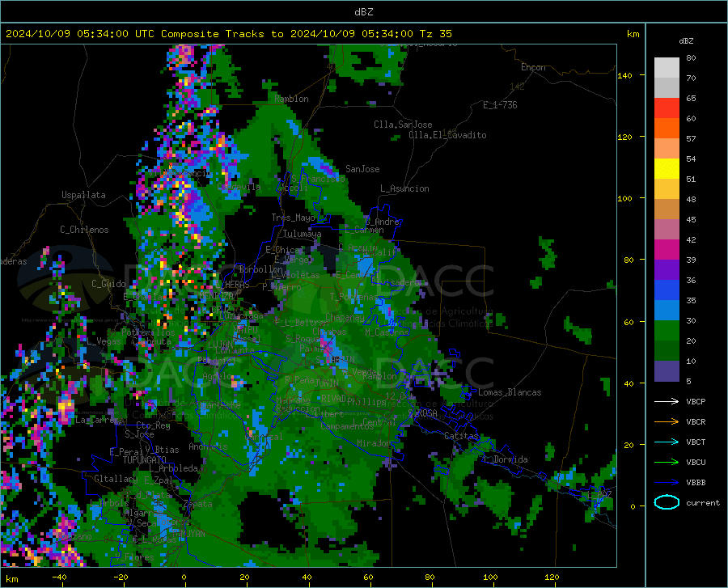Viewport: 728px width, 588px height.
Task: Click the 'km' label at bottom left
Action: (x=11, y=579)
